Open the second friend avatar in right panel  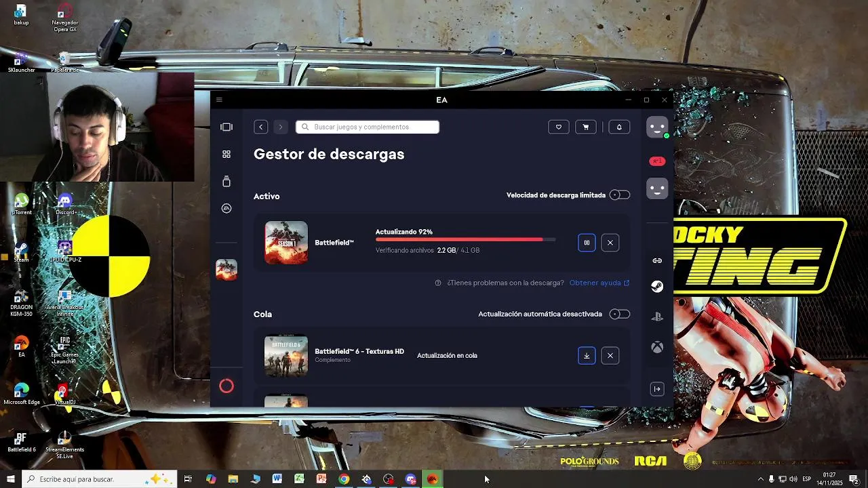(657, 188)
